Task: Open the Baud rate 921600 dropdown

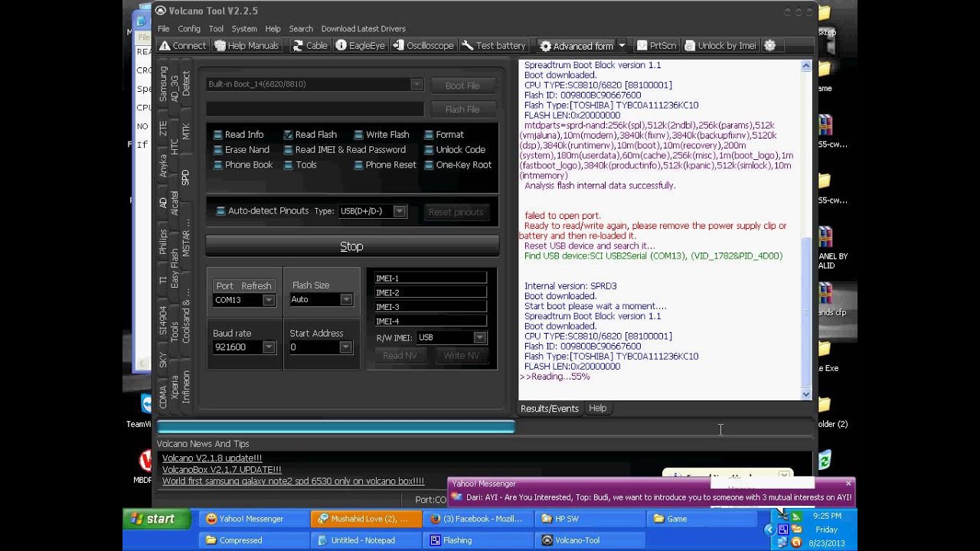Action: tap(268, 347)
